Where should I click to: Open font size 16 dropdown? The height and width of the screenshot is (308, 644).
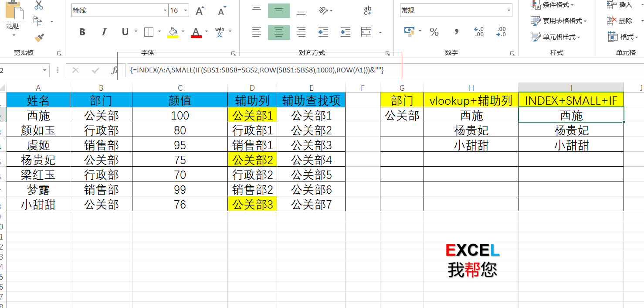[186, 10]
